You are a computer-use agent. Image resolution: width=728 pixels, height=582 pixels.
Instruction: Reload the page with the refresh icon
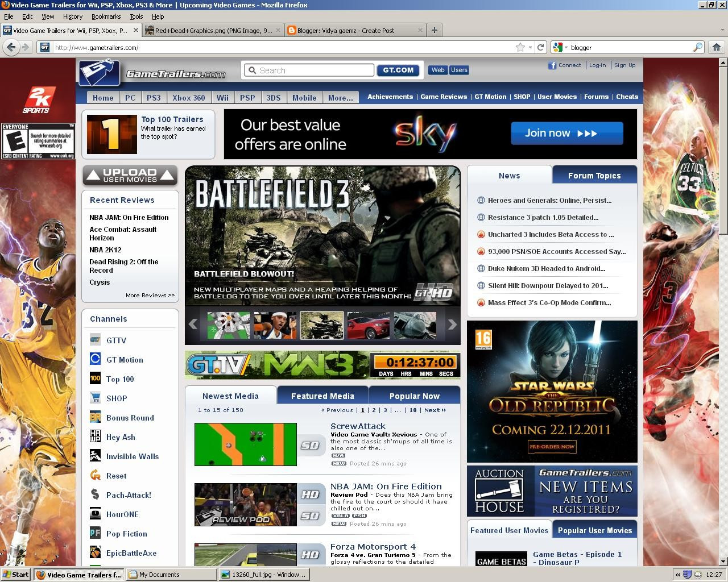541,48
